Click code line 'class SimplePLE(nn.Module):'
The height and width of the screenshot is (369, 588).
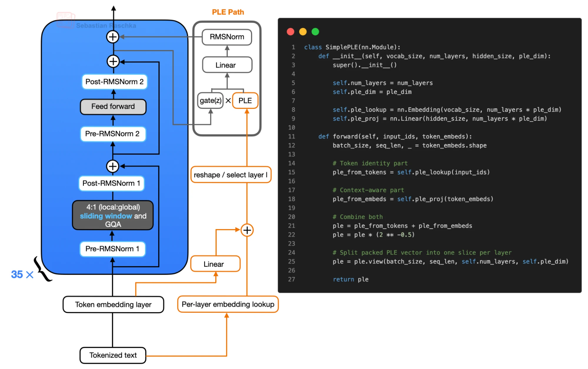(352, 47)
